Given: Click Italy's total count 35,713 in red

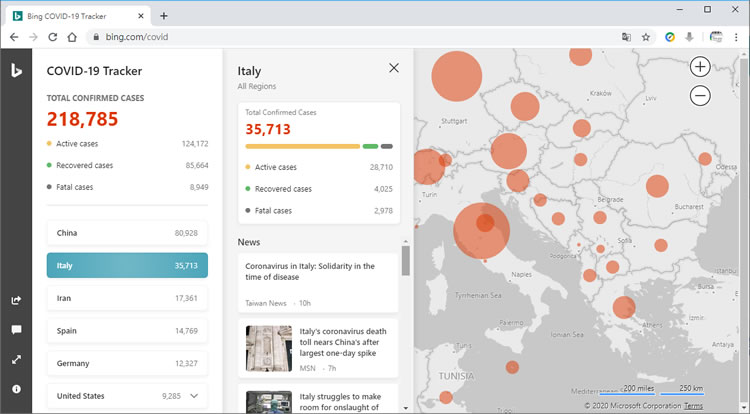Looking at the screenshot, I should coord(268,129).
